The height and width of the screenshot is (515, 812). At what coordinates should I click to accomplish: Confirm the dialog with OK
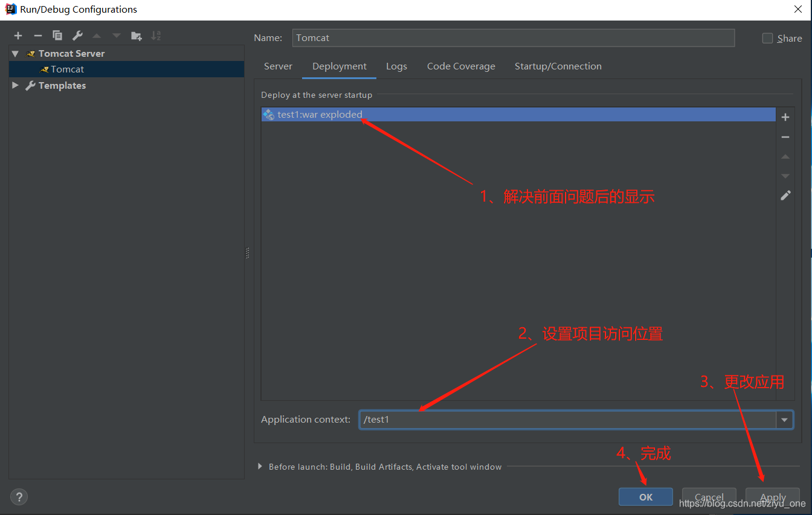point(646,497)
